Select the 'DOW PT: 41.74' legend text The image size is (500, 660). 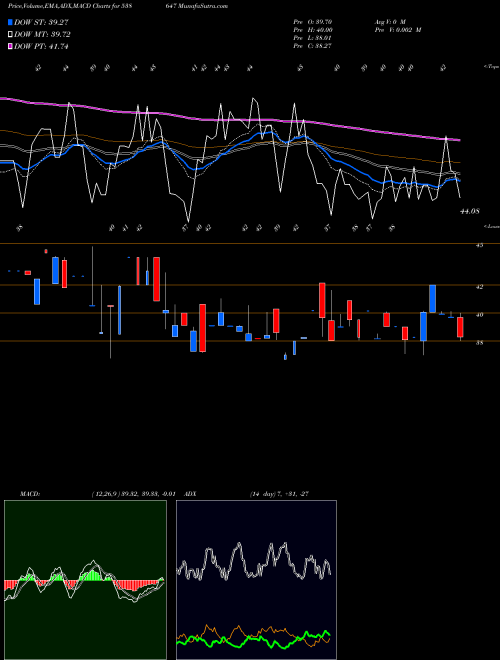coord(41,46)
